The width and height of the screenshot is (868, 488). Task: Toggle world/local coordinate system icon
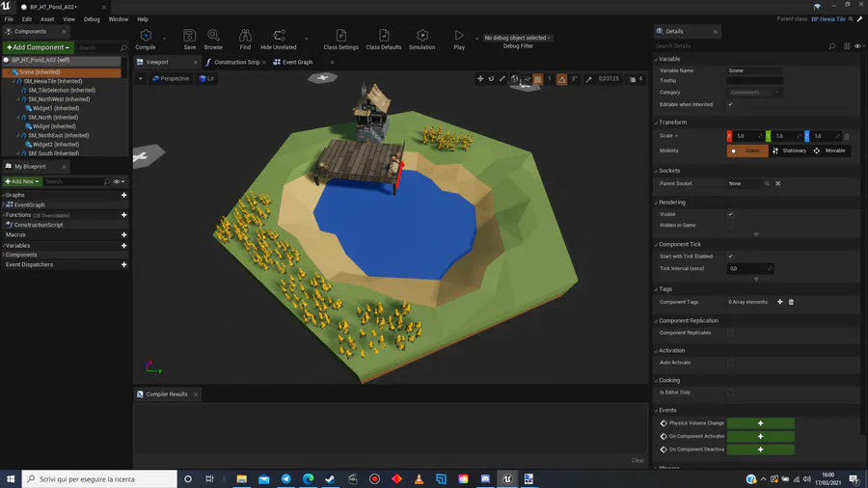pos(514,78)
